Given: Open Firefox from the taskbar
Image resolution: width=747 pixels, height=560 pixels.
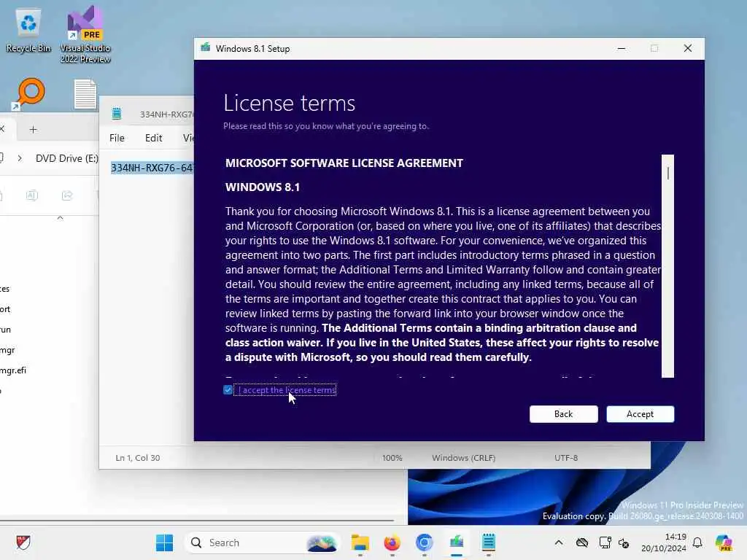Looking at the screenshot, I should (x=392, y=542).
